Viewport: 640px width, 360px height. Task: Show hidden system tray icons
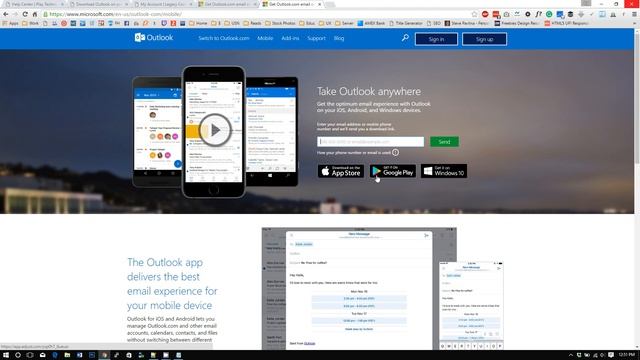(x=571, y=355)
